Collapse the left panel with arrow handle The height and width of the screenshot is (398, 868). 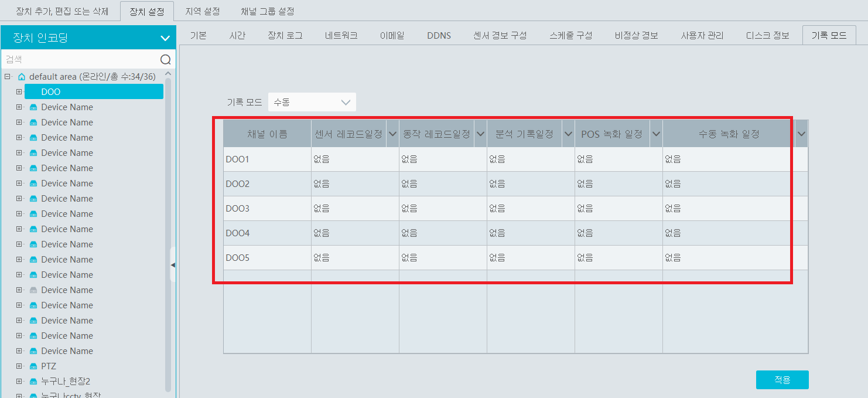pos(173,265)
